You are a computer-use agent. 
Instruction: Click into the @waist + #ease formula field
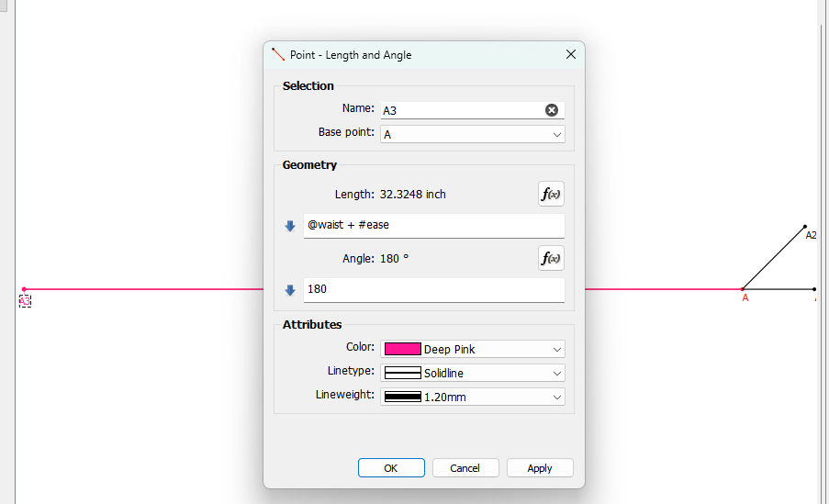tap(431, 226)
